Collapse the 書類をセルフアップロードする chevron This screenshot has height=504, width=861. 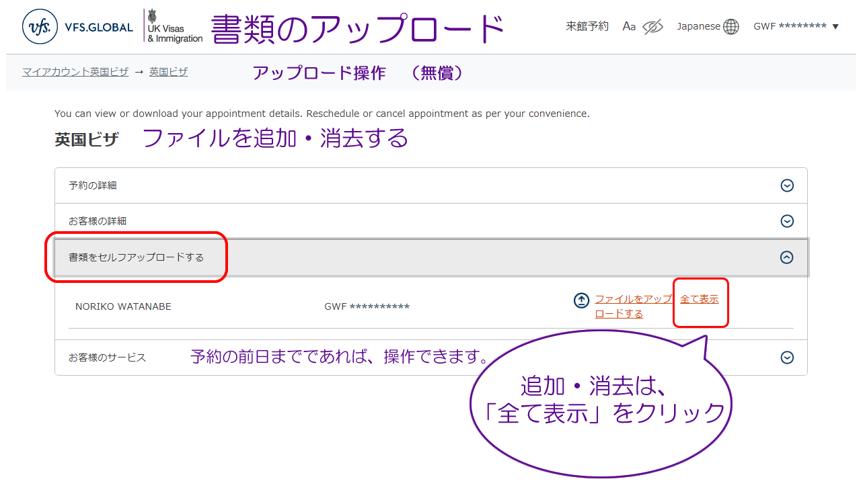coord(787,257)
